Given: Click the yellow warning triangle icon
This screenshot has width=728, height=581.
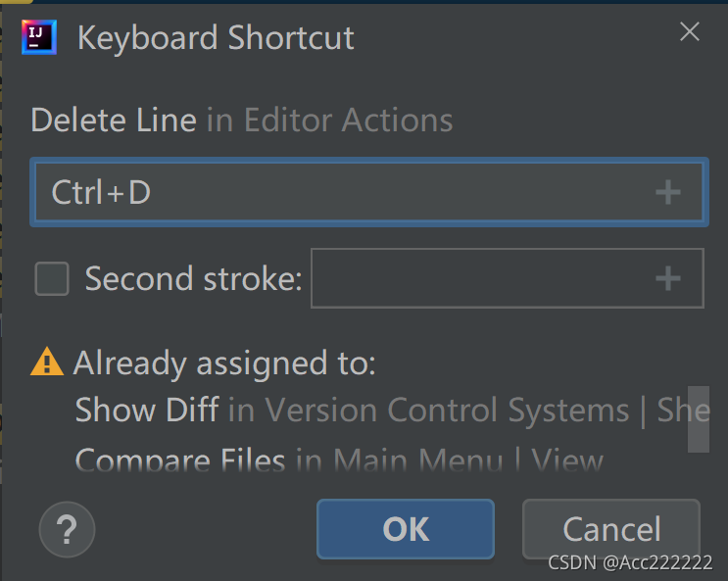Looking at the screenshot, I should [x=47, y=362].
